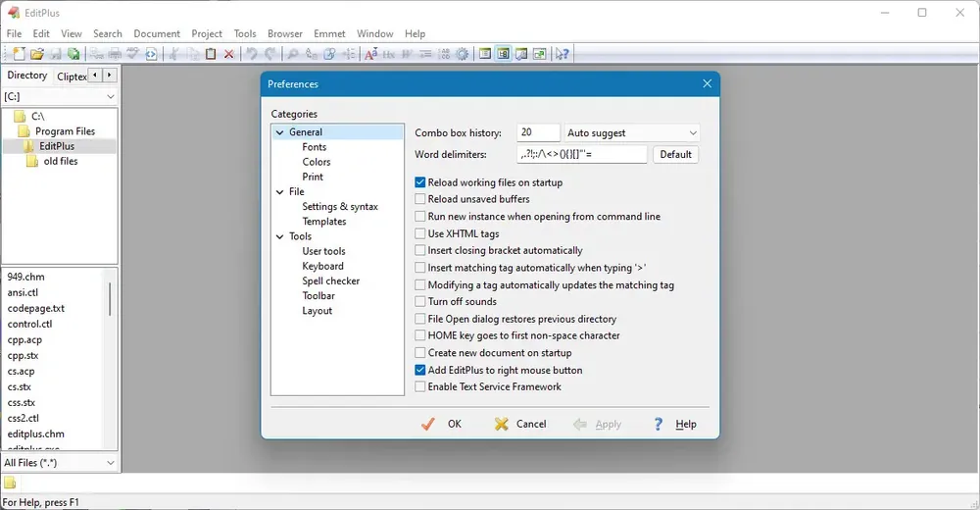This screenshot has width=980, height=510.
Task: Click the Preferences gear toolbar icon
Action: pos(462,54)
